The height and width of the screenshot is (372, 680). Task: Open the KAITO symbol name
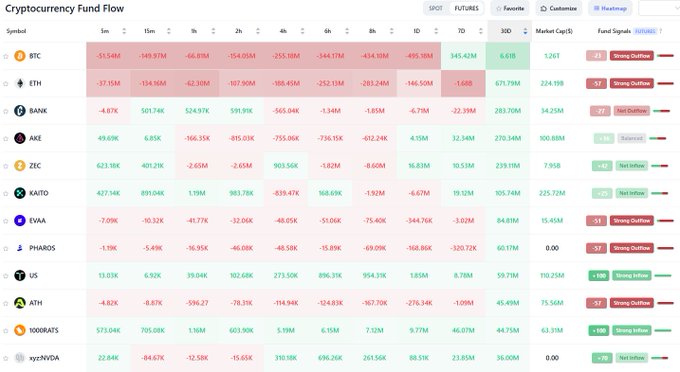point(39,193)
